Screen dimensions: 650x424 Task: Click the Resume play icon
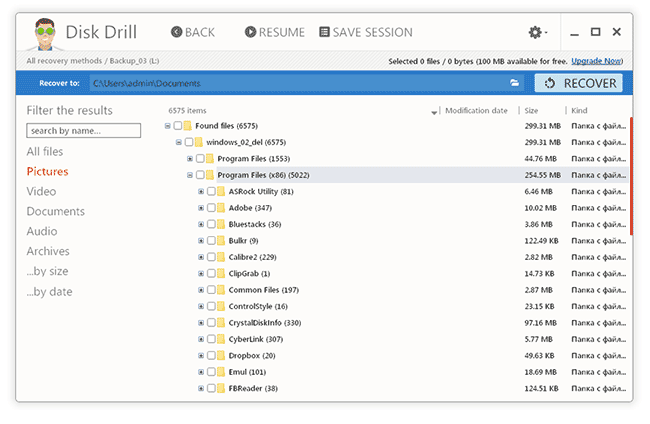click(x=250, y=32)
